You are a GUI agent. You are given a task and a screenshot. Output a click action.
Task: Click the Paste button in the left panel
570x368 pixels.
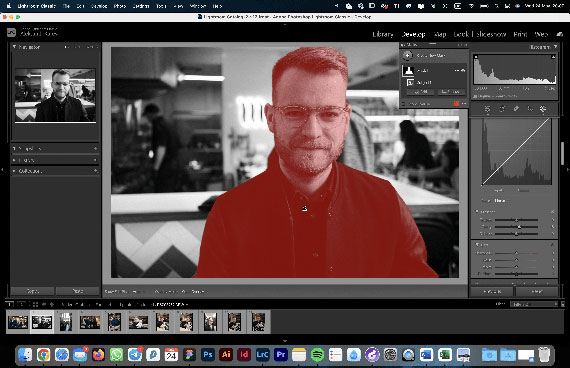point(78,291)
